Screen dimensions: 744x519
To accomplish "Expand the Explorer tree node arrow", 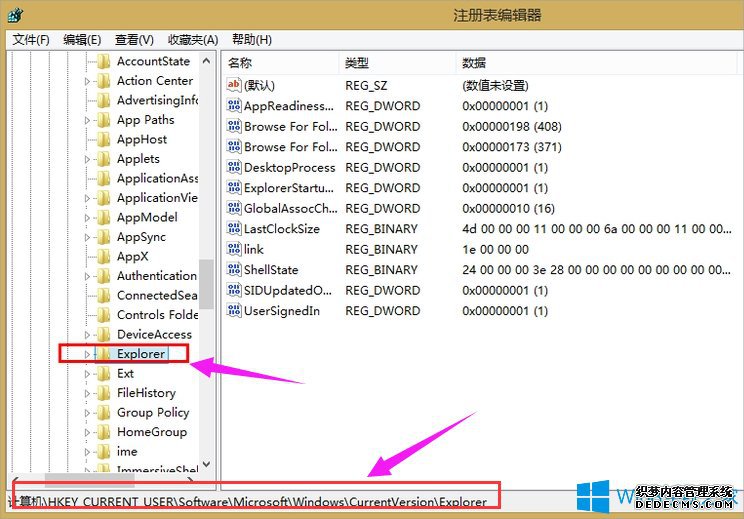I will [x=88, y=354].
